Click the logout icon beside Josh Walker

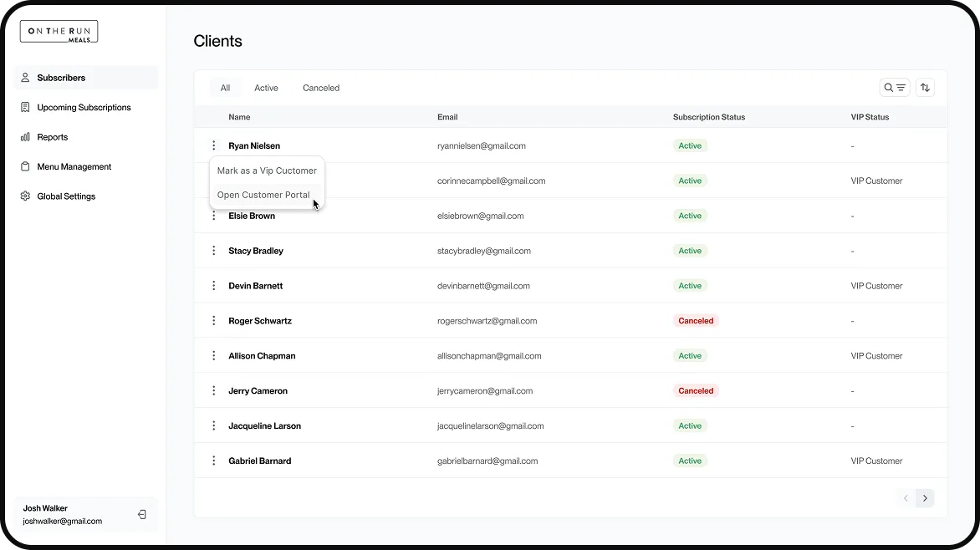coord(142,514)
